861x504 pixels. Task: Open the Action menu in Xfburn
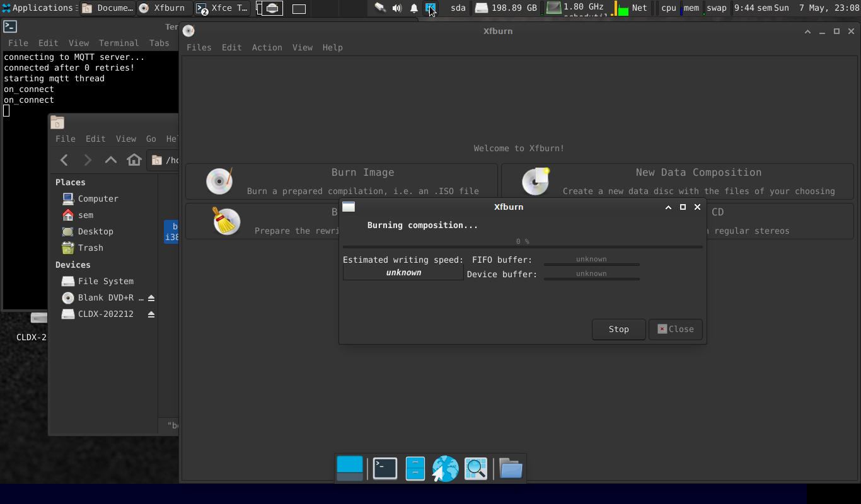point(267,47)
